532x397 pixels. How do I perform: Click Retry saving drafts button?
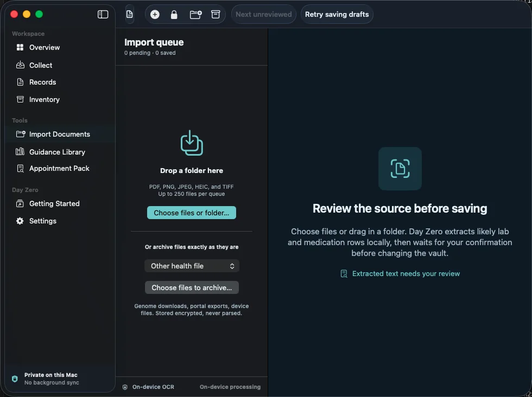pos(337,14)
